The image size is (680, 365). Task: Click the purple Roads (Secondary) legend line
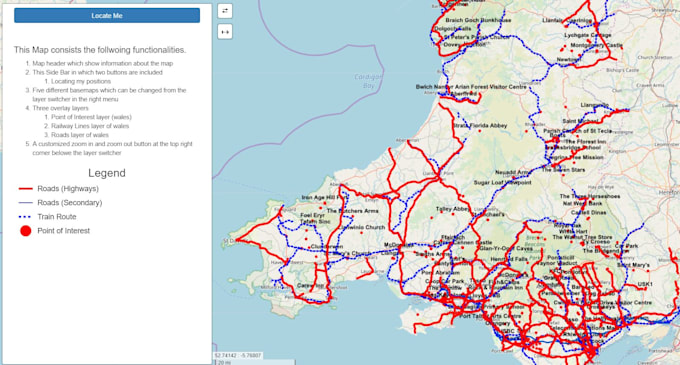coord(26,203)
